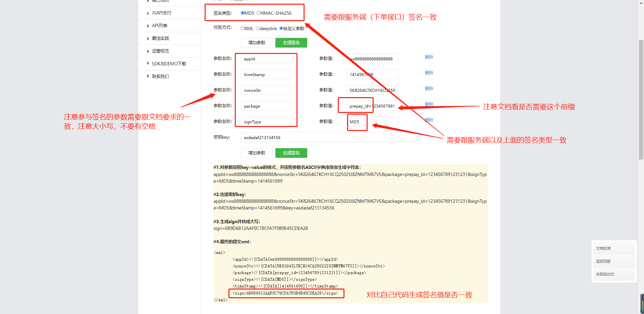
Task: Delete the timeStamp parameter row
Action: pos(429,73)
